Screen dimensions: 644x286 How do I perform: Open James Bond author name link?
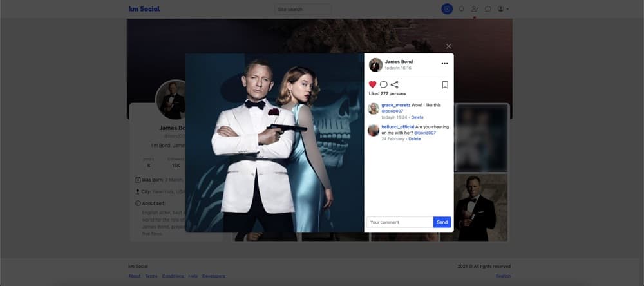[x=399, y=62]
